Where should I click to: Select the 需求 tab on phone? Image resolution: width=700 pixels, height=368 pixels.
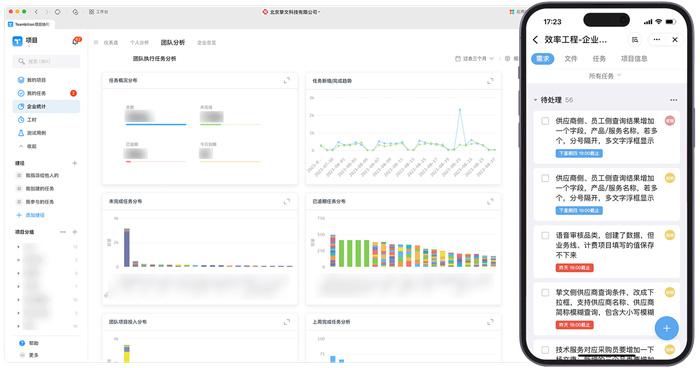[x=542, y=59]
